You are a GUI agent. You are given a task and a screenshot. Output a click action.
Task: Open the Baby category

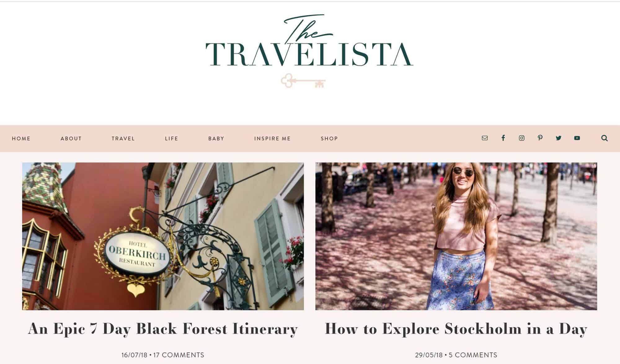(x=216, y=139)
